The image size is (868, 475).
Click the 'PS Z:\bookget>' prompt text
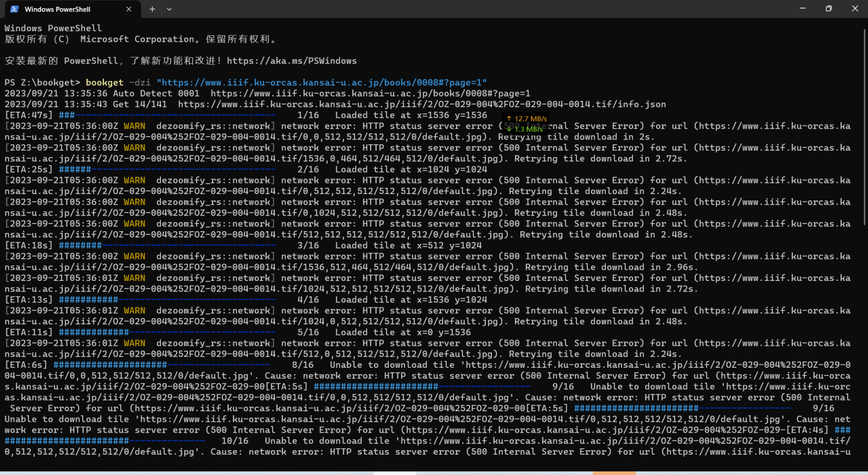(42, 82)
